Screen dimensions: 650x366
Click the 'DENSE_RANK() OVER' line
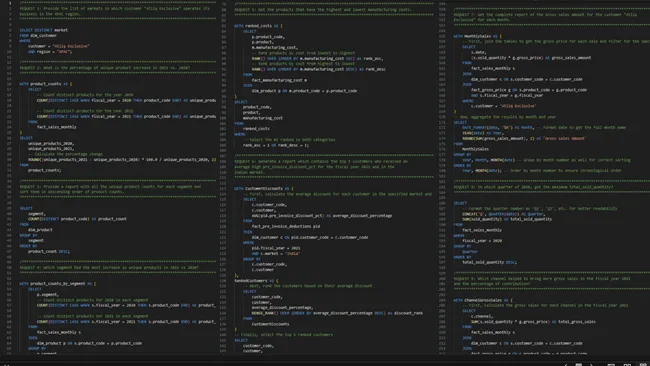pyautogui.click(x=337, y=313)
